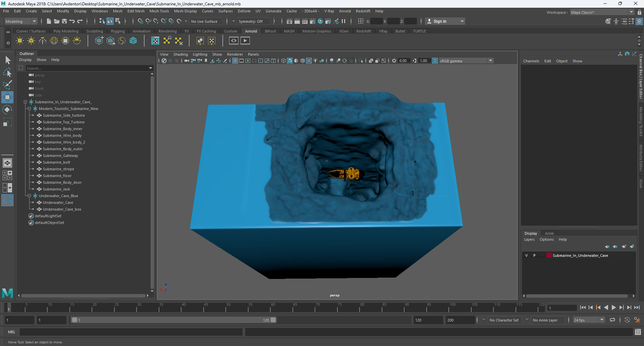This screenshot has height=346, width=644.
Task: Toggle textured display checker icon
Action: tap(309, 61)
